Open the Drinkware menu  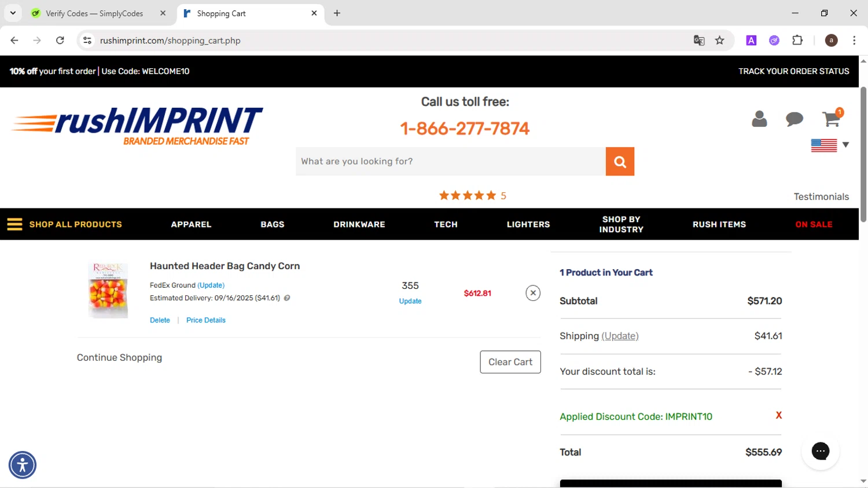(359, 225)
